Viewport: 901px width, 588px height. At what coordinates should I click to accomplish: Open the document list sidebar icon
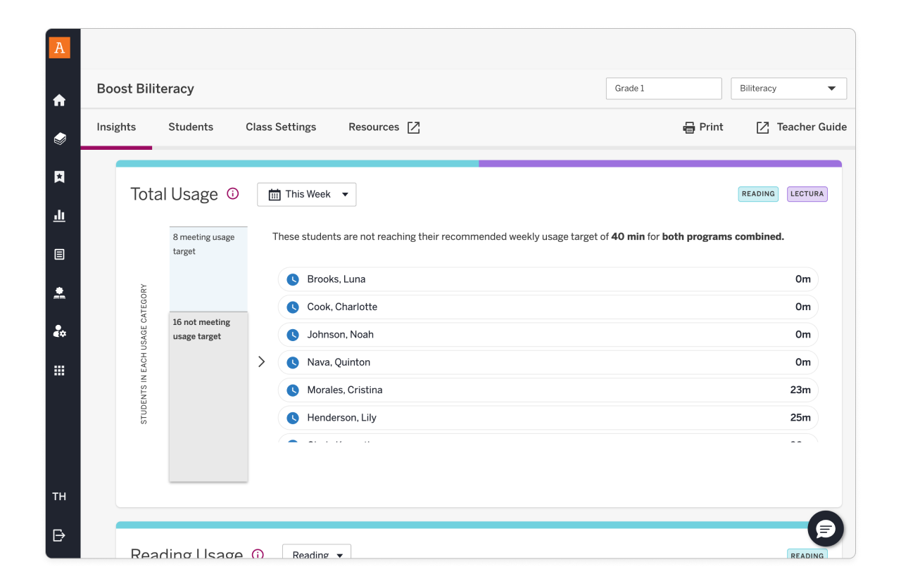click(59, 255)
